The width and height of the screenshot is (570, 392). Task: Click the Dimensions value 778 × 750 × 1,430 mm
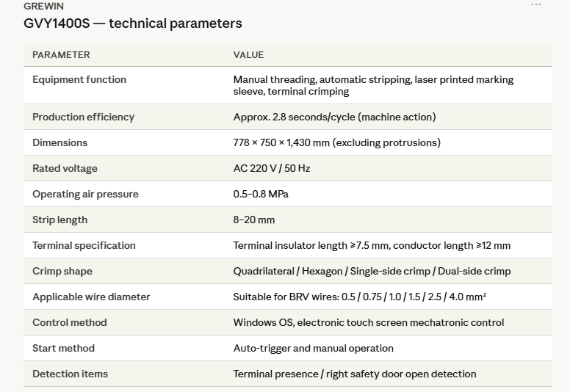click(336, 142)
